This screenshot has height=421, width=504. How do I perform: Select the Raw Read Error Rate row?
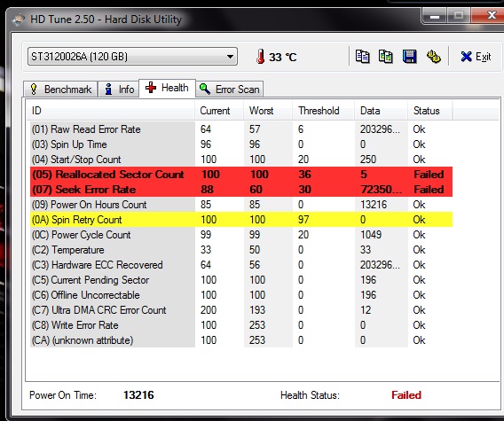(241, 129)
